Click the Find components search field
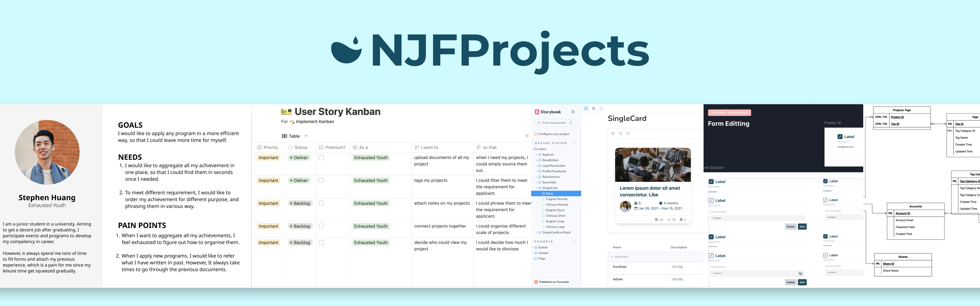 [x=555, y=123]
